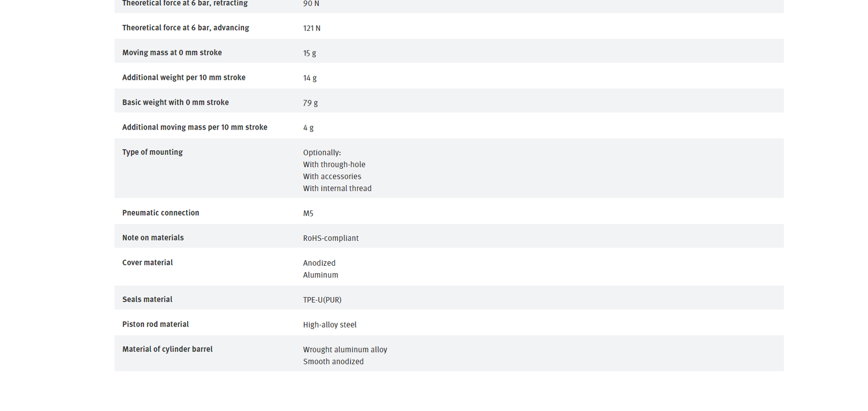Click the 'Theoretical force at 6 bar, advancing' label

tap(186, 28)
